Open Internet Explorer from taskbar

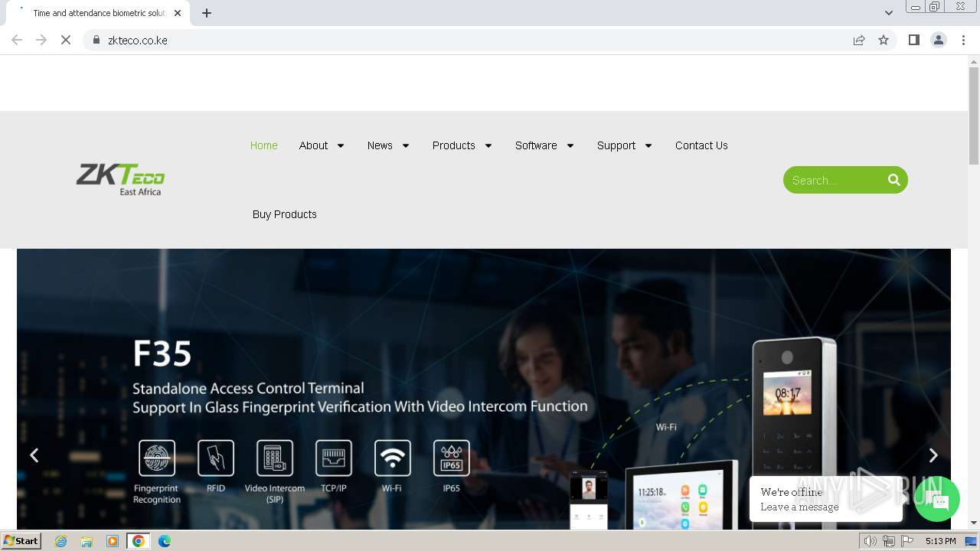61,541
